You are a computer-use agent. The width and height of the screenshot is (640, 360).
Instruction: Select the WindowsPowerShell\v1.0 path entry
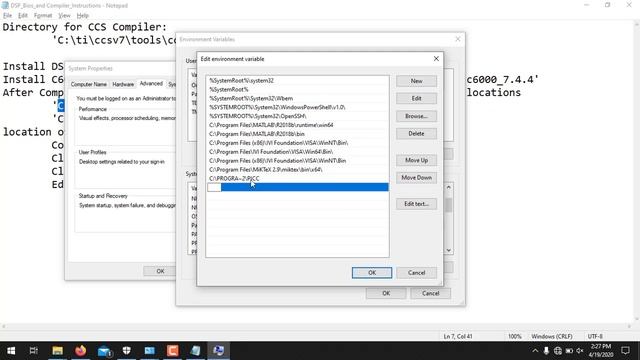coord(298,107)
